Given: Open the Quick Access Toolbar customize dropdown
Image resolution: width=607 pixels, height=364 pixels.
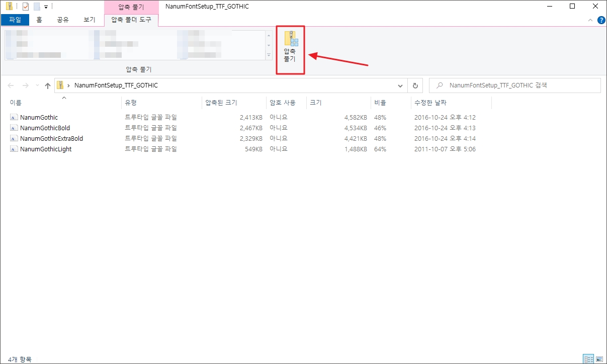Looking at the screenshot, I should (46, 7).
